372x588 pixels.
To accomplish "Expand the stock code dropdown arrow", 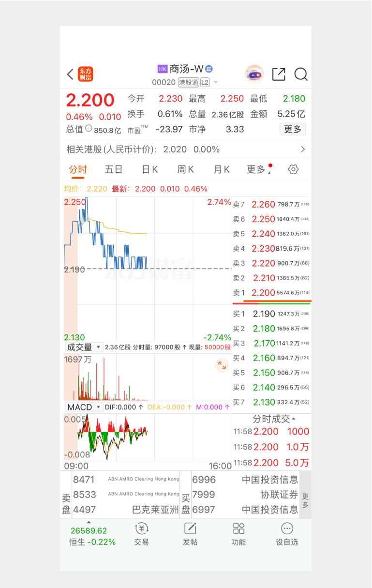I will point(216,83).
